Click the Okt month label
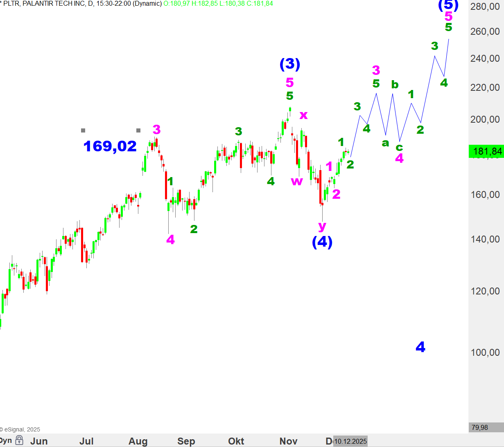The height and width of the screenshot is (447, 504). tap(236, 441)
